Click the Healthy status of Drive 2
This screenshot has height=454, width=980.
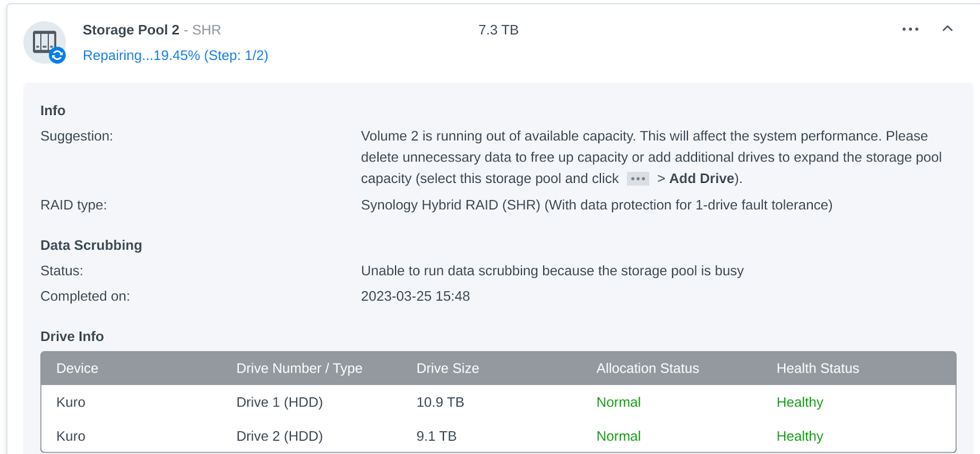tap(800, 436)
